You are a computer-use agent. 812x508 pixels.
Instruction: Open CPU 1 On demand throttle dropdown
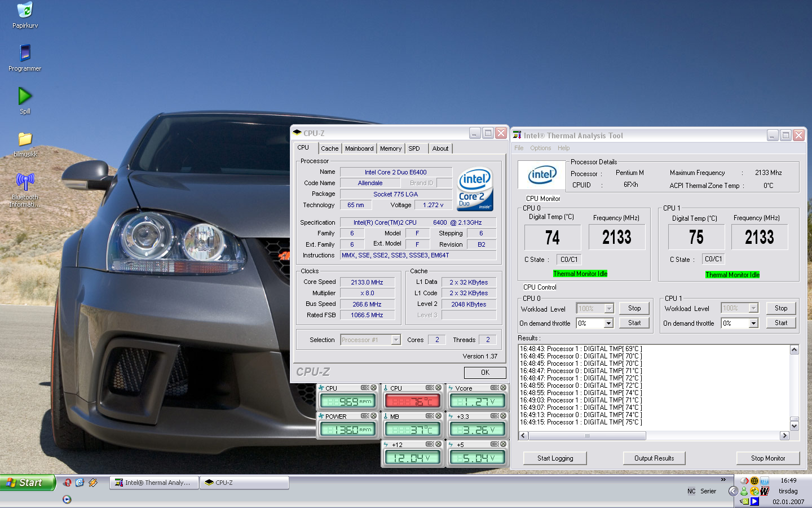pos(753,323)
